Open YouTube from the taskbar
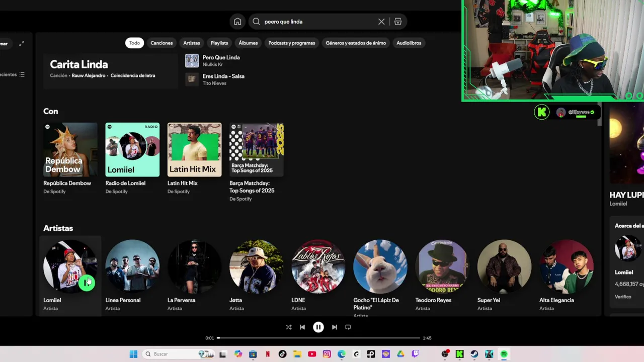644x362 pixels. click(x=312, y=354)
